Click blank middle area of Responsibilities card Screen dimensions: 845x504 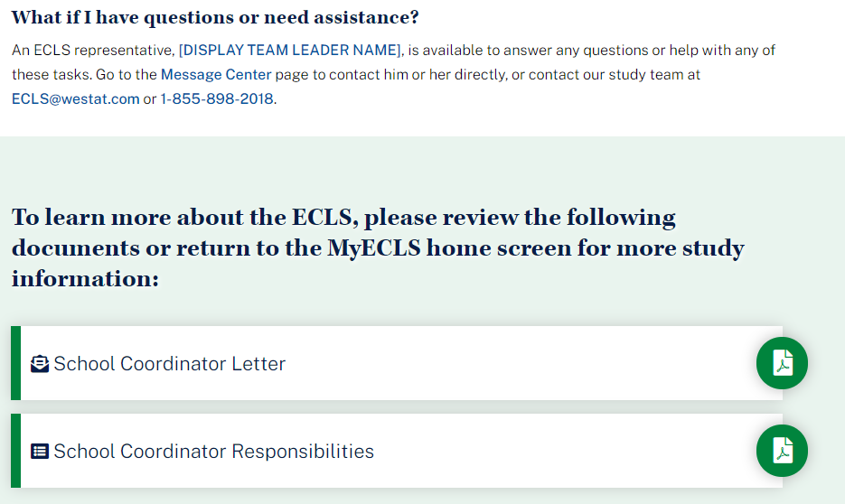(x=560, y=451)
